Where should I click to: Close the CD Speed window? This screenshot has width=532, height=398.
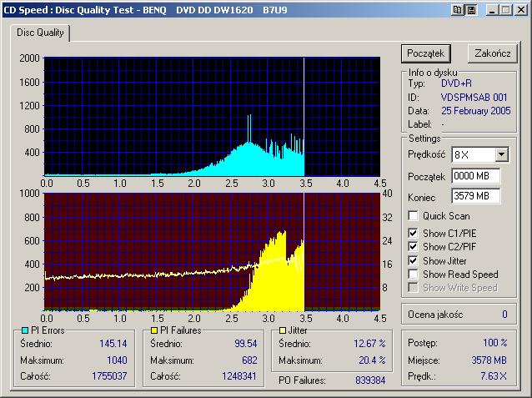521,10
